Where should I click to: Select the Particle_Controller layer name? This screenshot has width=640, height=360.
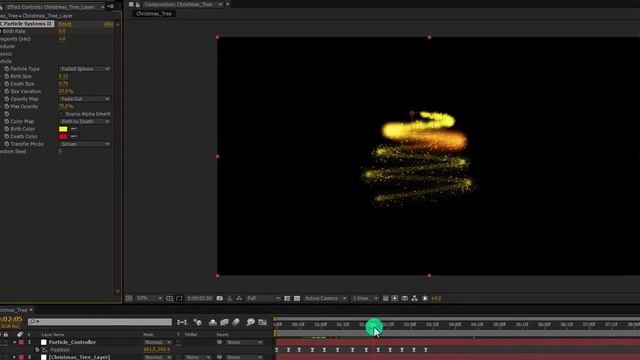pyautogui.click(x=72, y=342)
